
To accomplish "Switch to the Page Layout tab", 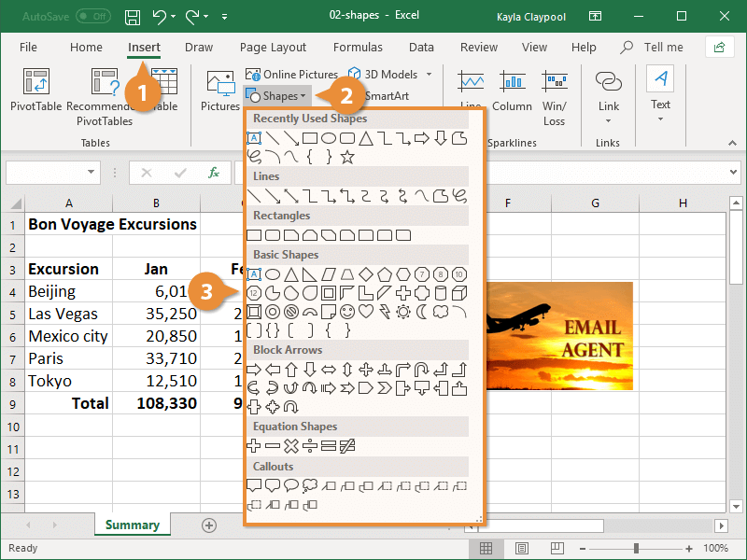I will tap(273, 48).
